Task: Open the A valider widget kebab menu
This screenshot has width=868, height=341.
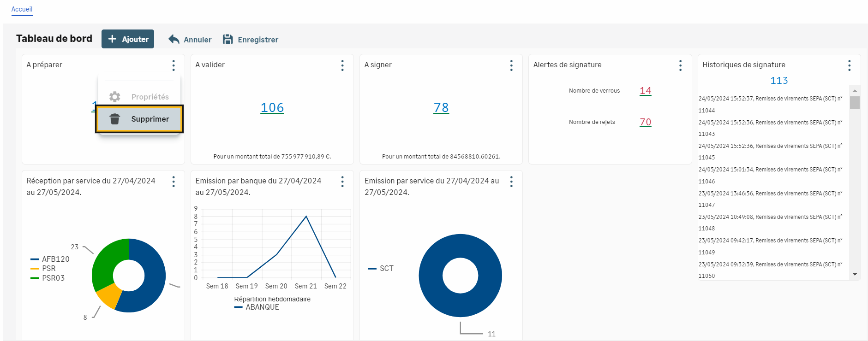Action: [342, 65]
